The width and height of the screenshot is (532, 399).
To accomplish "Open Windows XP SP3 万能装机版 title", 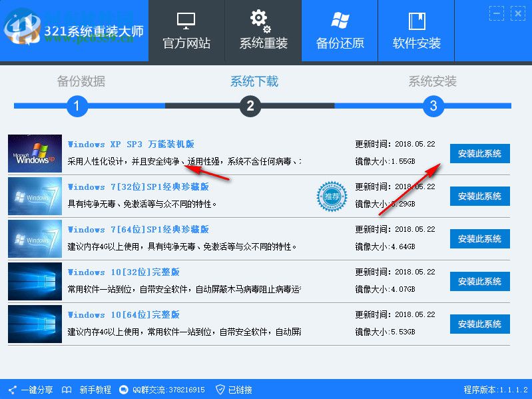I will click(131, 144).
